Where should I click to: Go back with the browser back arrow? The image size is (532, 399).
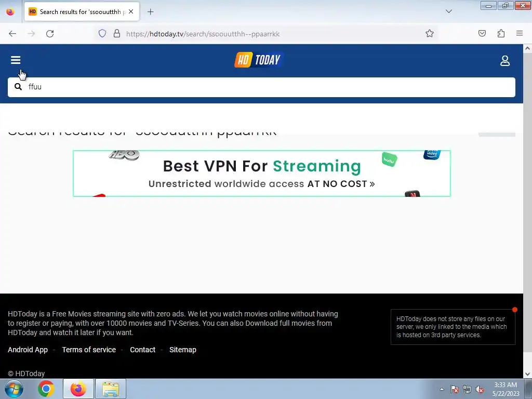(12, 34)
